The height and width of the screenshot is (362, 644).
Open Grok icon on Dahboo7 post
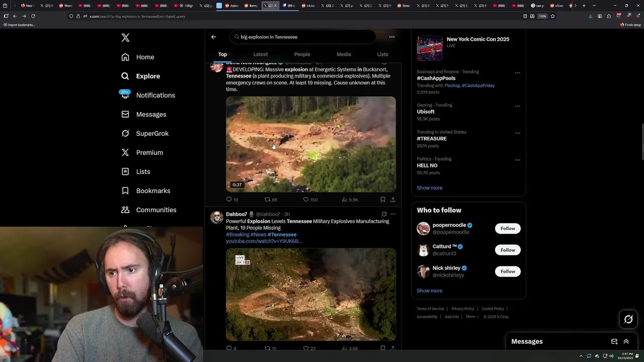[384, 214]
